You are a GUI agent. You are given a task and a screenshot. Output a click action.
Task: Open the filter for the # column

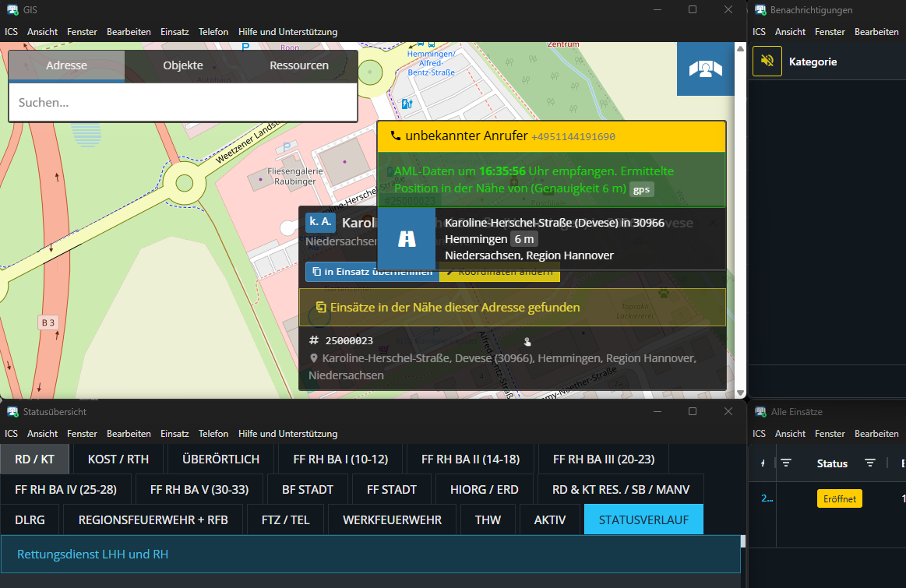click(x=786, y=463)
